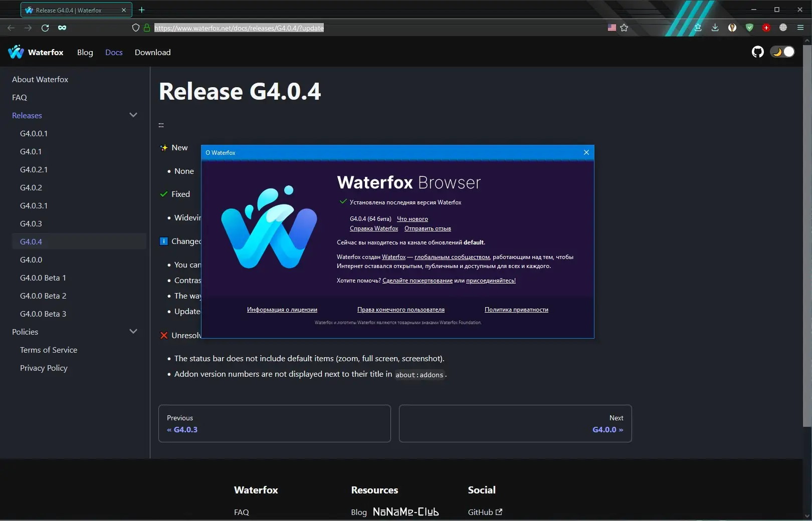Click the US flag icon in address bar
812x521 pixels.
tap(612, 28)
